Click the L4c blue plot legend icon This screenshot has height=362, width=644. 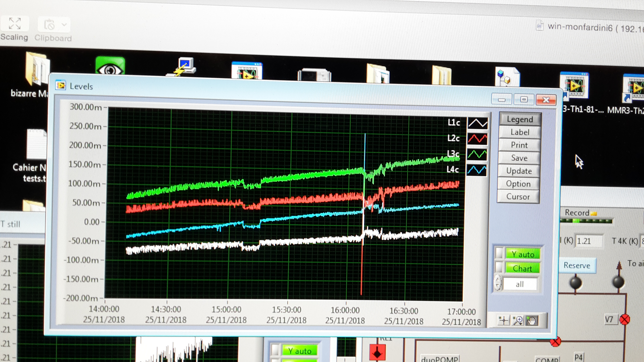tap(477, 170)
